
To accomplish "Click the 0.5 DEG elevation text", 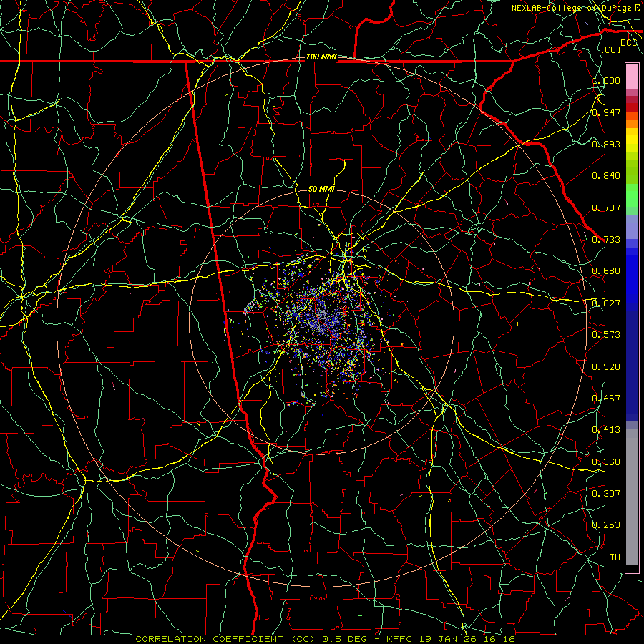I will pyautogui.click(x=344, y=639).
